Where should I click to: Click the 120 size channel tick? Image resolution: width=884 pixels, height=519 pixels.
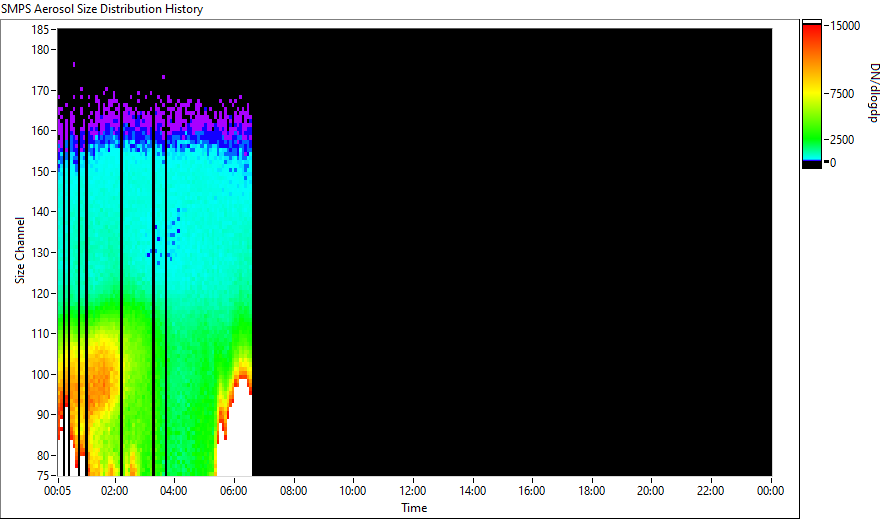click(x=41, y=293)
